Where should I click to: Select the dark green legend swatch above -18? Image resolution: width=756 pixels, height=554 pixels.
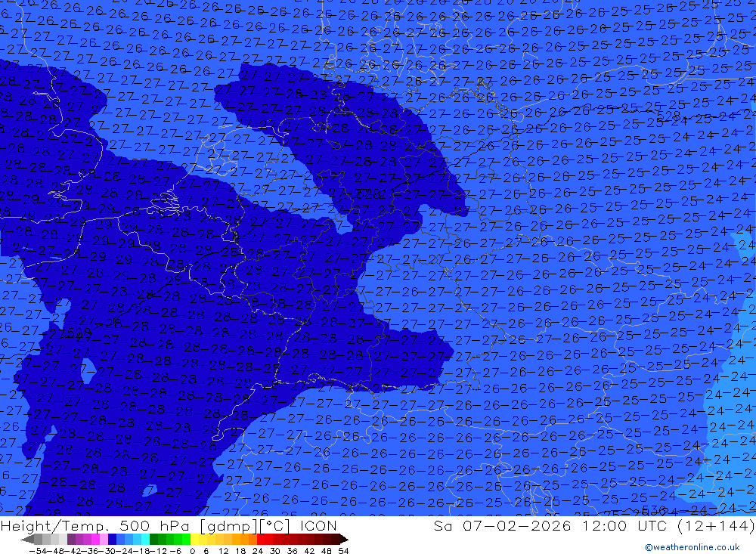pos(153,539)
